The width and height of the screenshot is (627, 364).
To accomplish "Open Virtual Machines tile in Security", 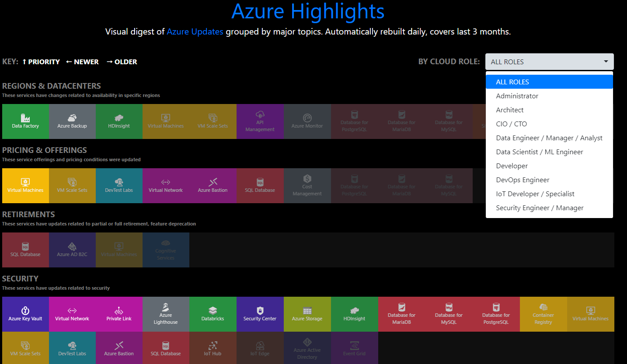I will [591, 314].
